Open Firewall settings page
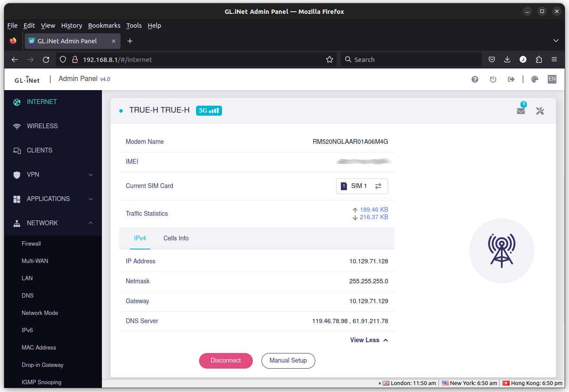Screen dimensions: 569x392 pos(31,243)
